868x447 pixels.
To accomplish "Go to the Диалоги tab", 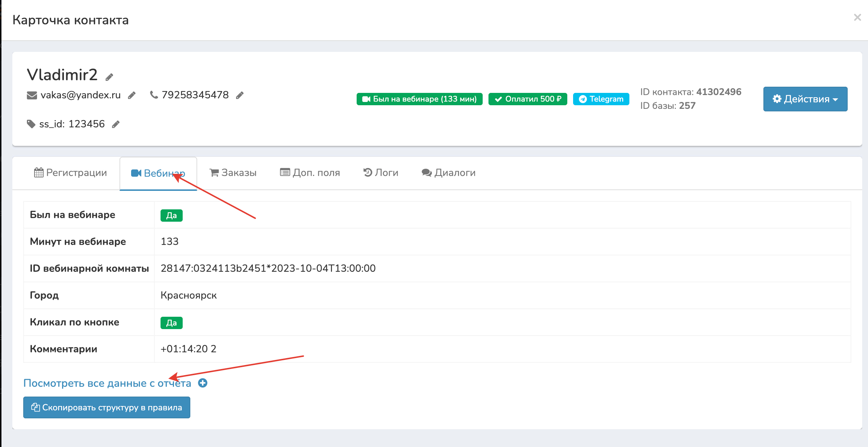I will (x=449, y=173).
